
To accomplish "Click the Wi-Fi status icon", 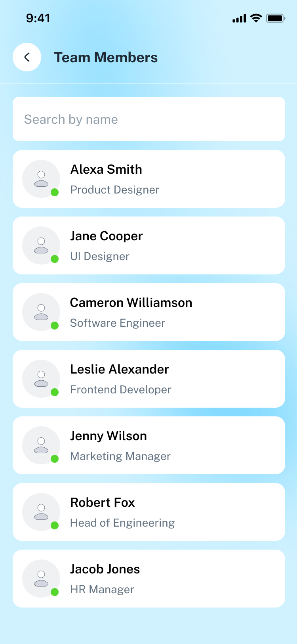I will click(256, 18).
